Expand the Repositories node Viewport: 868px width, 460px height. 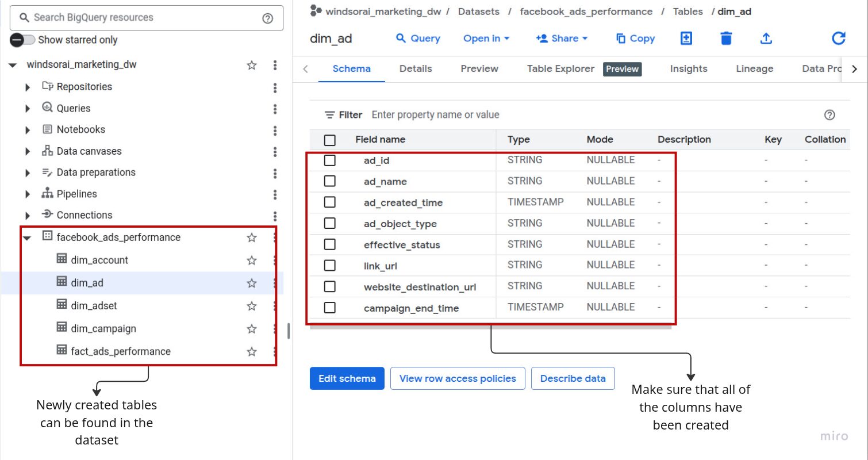28,87
